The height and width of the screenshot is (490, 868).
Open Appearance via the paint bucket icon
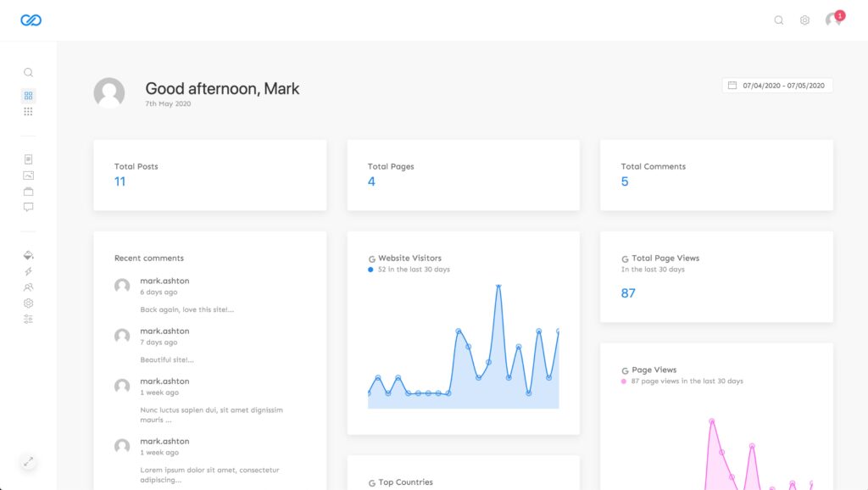coord(28,255)
